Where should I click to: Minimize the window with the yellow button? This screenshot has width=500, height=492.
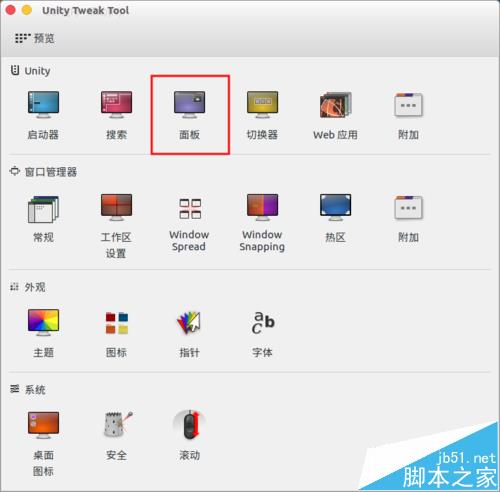point(27,10)
